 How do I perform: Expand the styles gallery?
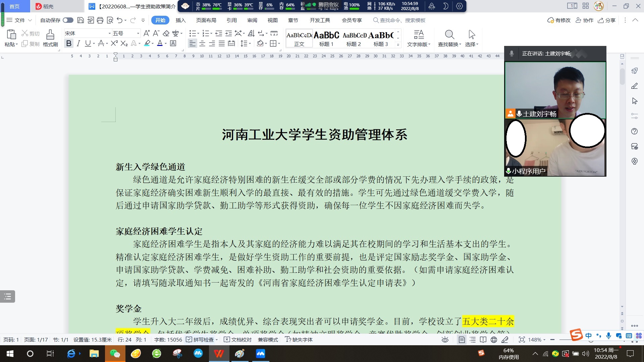[x=398, y=44]
